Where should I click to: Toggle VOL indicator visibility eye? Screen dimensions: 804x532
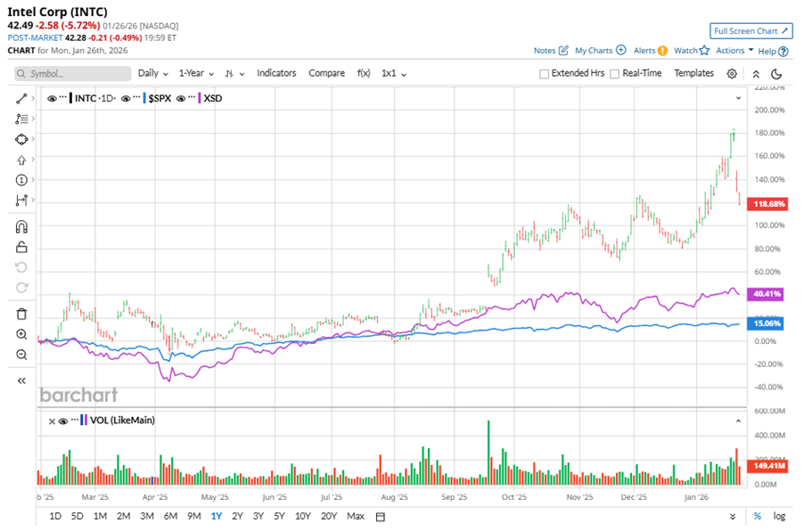click(x=63, y=421)
